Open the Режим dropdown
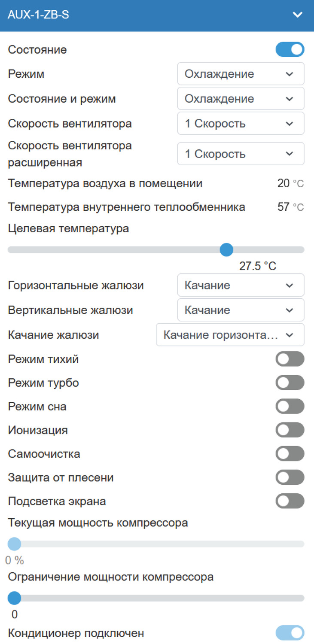314x644 pixels. (x=241, y=74)
